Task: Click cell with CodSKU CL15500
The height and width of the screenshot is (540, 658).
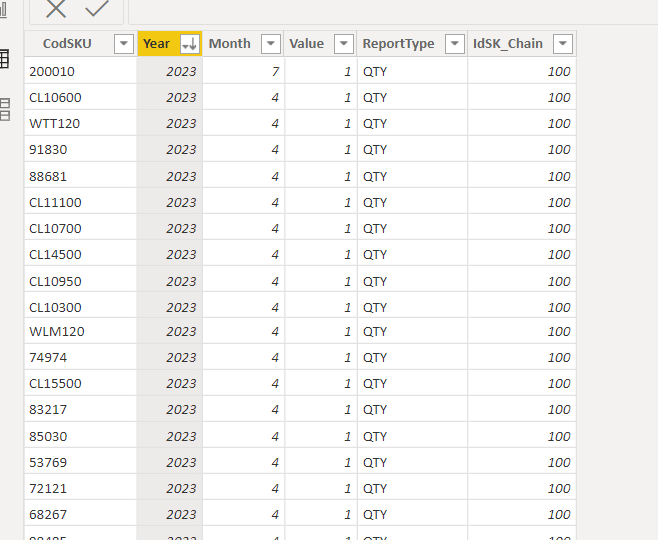Action: [81, 383]
